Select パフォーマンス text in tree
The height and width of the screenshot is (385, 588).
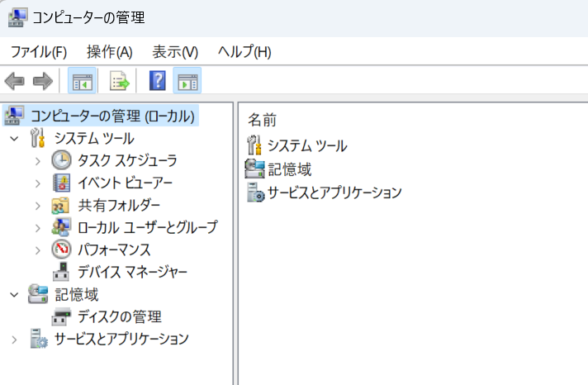114,250
